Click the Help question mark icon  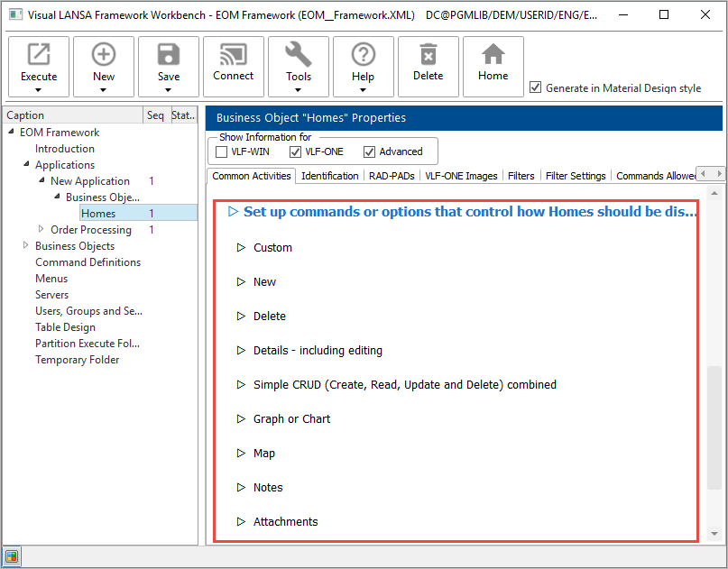tap(364, 56)
